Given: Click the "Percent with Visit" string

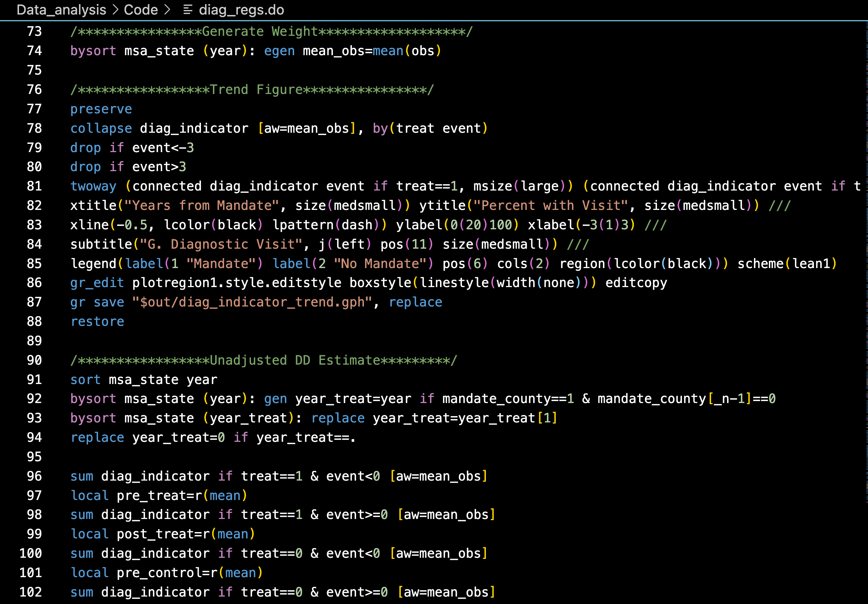Looking at the screenshot, I should click(550, 205).
